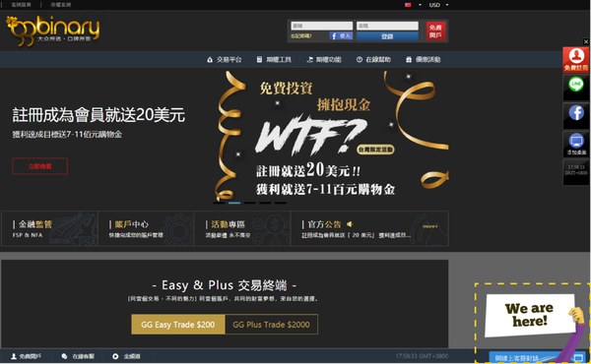This screenshot has height=364, width=591.
Task: Click the official announcement speaker icon
Action: tap(350, 224)
